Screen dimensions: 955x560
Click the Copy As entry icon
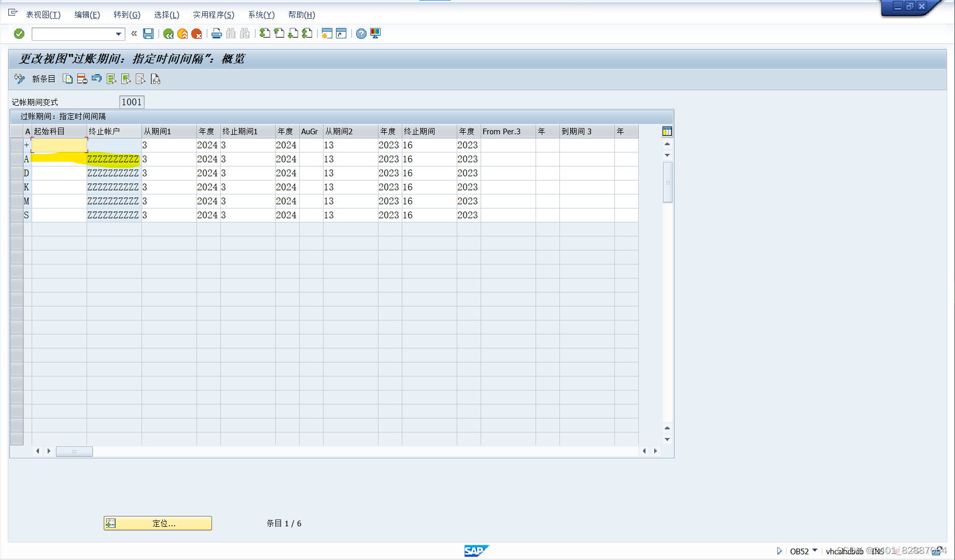click(67, 79)
